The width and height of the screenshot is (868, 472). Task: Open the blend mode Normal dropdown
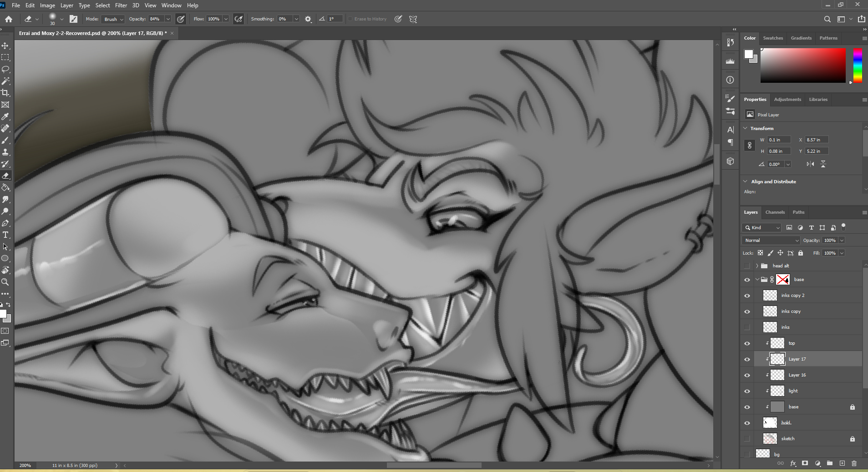(x=771, y=240)
